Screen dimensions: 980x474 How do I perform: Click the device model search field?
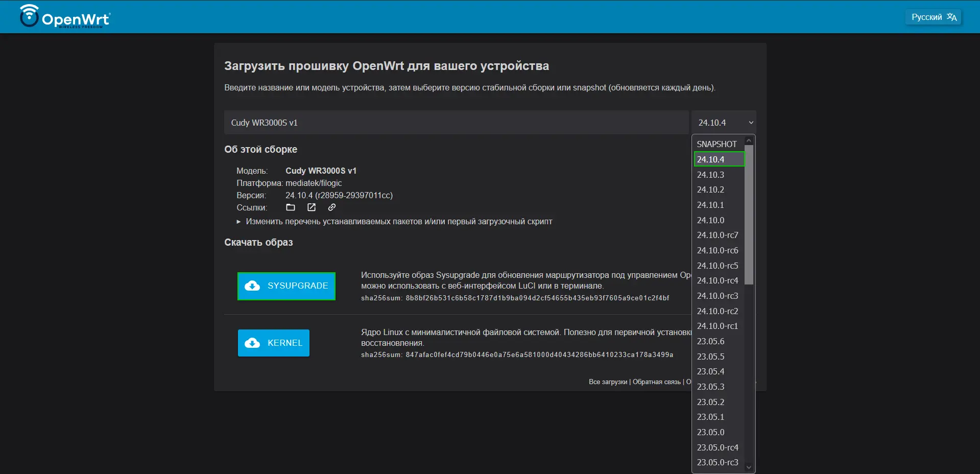click(x=456, y=123)
